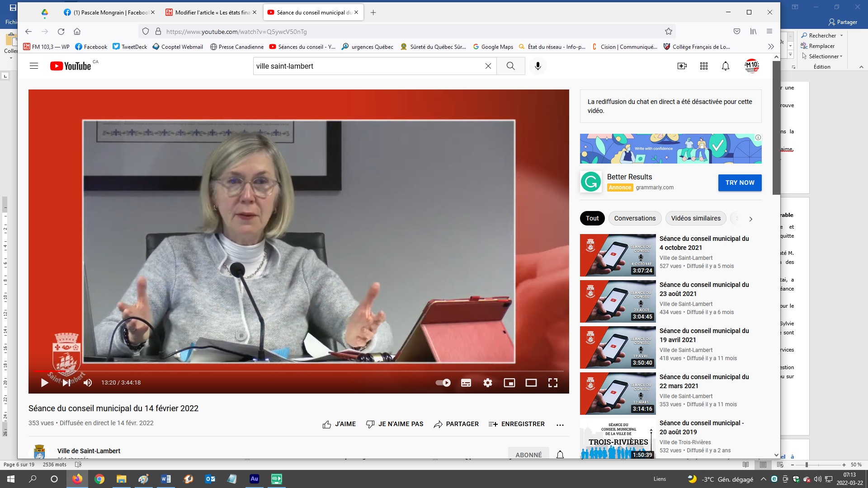
Task: Switch to theater mode view
Action: click(x=531, y=383)
